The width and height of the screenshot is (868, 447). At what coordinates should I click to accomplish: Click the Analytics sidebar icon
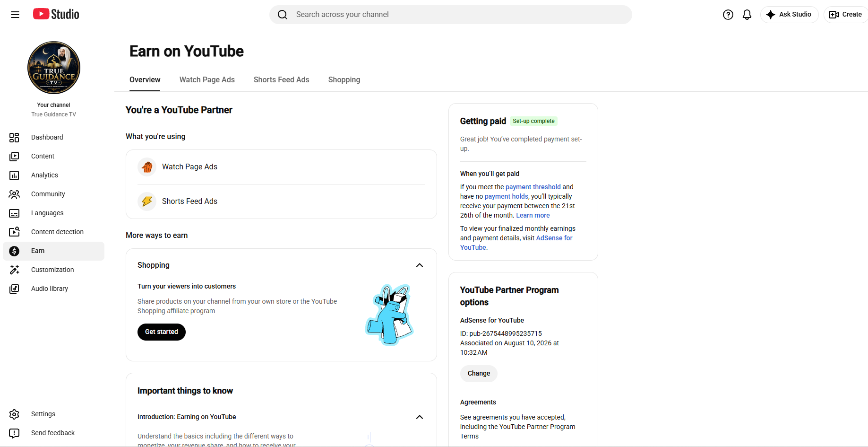14,175
